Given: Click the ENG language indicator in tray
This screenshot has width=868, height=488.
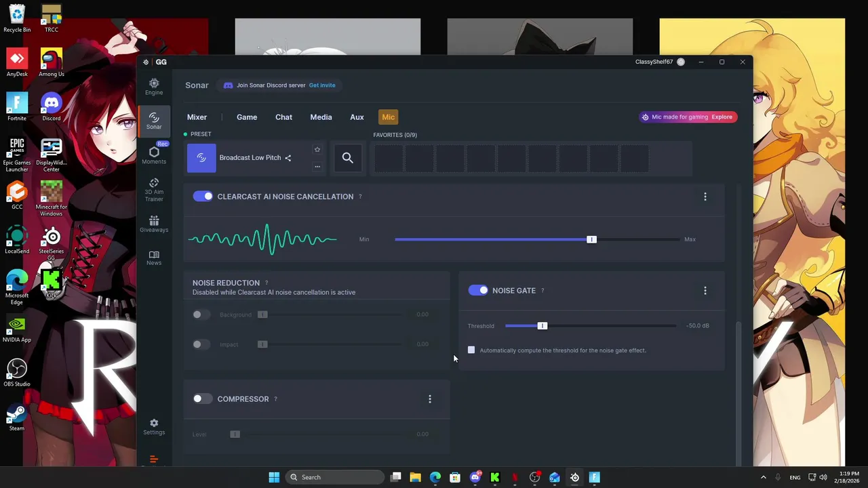Looking at the screenshot, I should [x=795, y=477].
